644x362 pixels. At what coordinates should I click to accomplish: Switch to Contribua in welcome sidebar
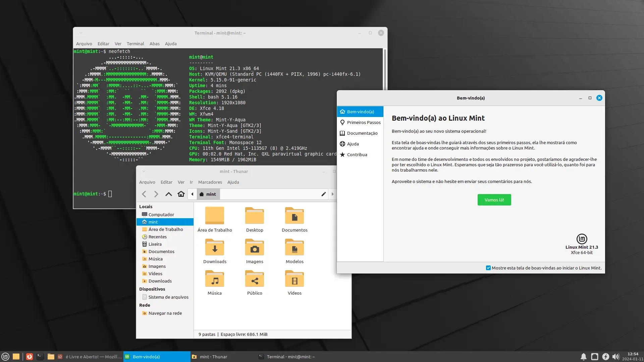360,155
